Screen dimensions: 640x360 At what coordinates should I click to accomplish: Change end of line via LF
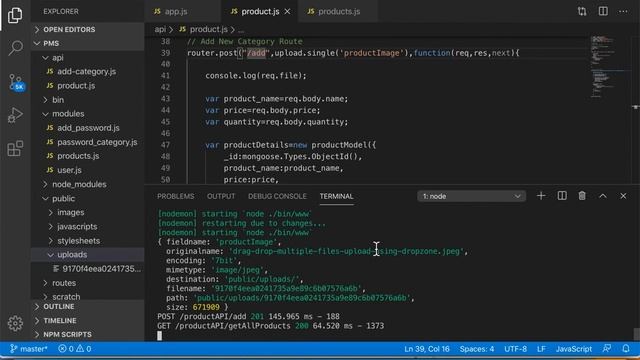coord(541,349)
